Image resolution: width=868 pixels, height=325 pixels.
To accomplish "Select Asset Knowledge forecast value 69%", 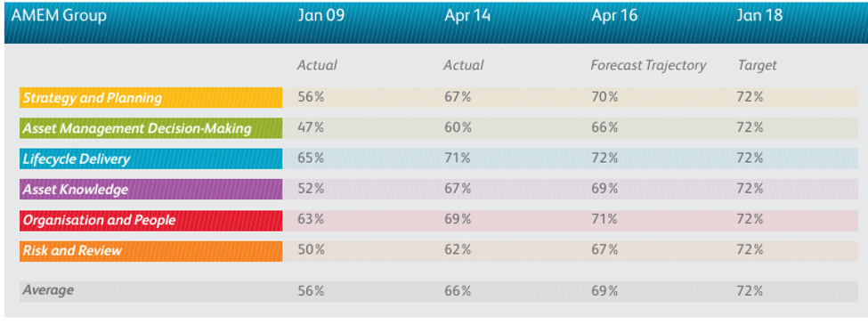I will point(604,189).
